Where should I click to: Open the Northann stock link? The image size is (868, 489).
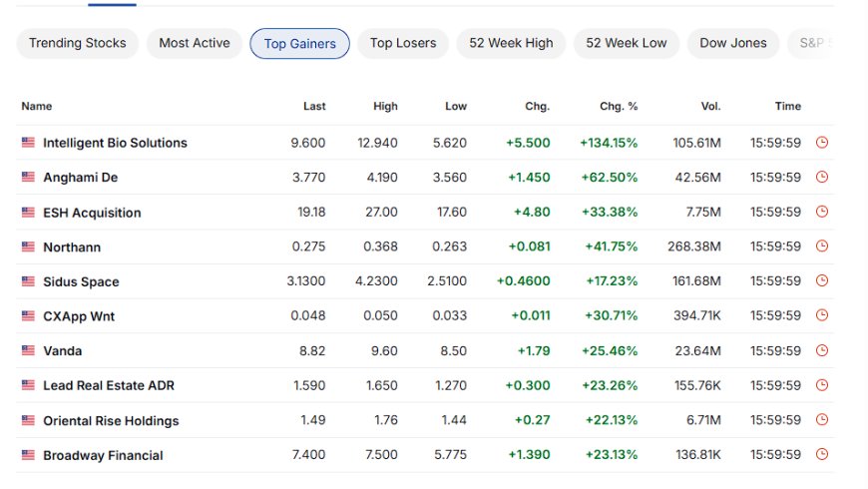72,246
